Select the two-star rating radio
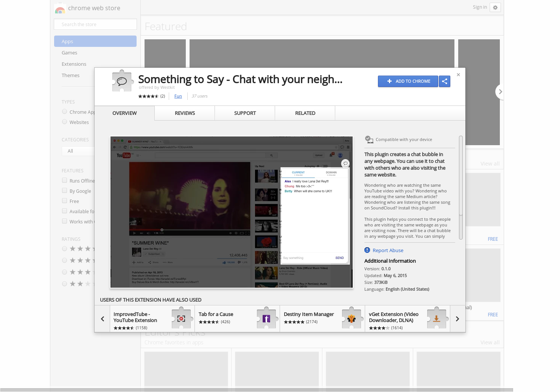560x392 pixels. pyautogui.click(x=64, y=284)
